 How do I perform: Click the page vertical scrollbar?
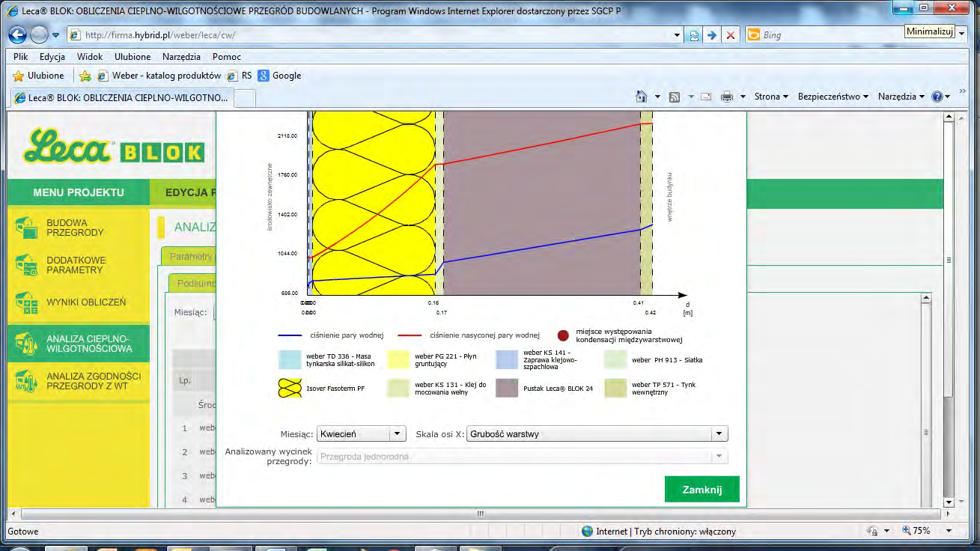(949, 309)
